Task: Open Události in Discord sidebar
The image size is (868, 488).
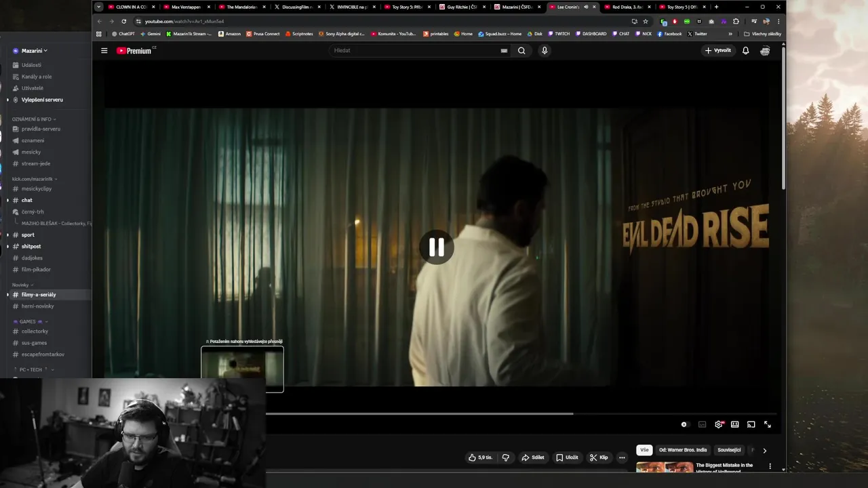Action: coord(31,65)
